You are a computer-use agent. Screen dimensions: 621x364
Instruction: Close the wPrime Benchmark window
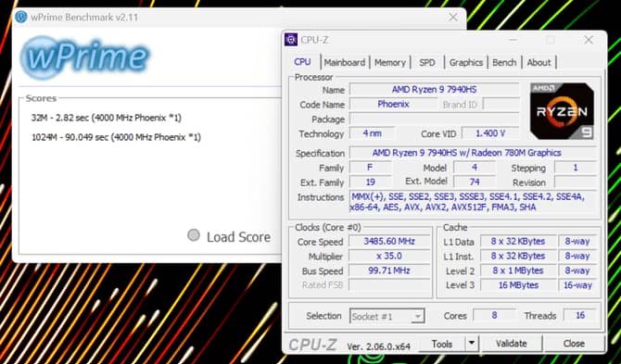[453, 17]
